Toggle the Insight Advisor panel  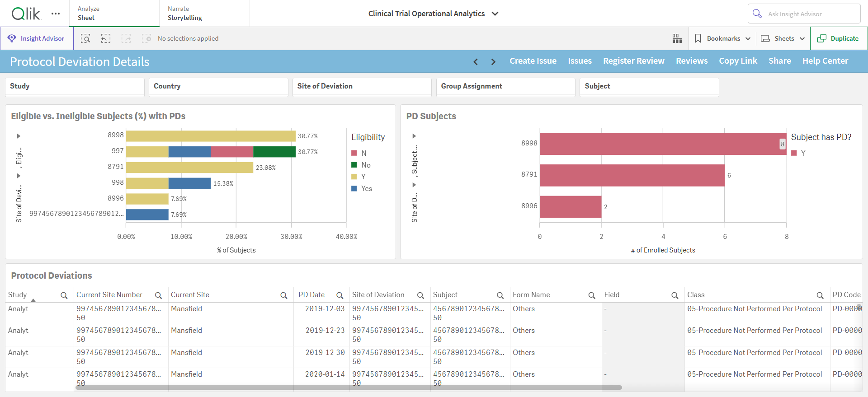click(x=37, y=38)
